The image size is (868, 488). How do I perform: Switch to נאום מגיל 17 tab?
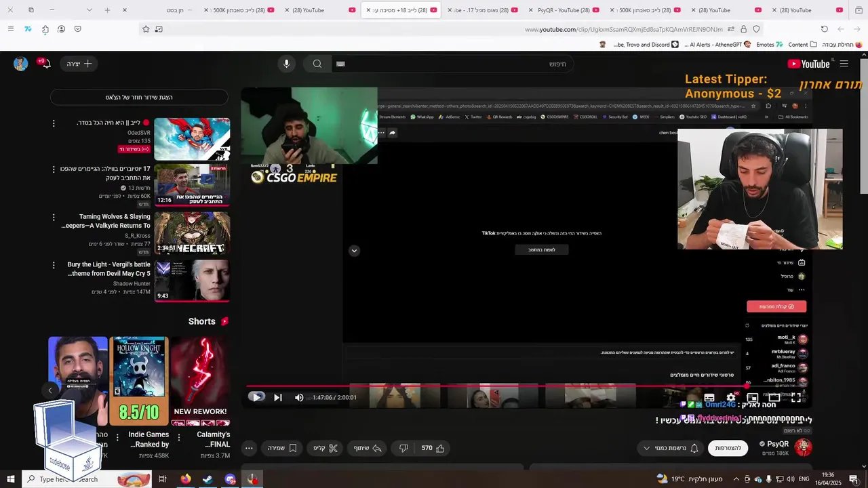coord(483,10)
